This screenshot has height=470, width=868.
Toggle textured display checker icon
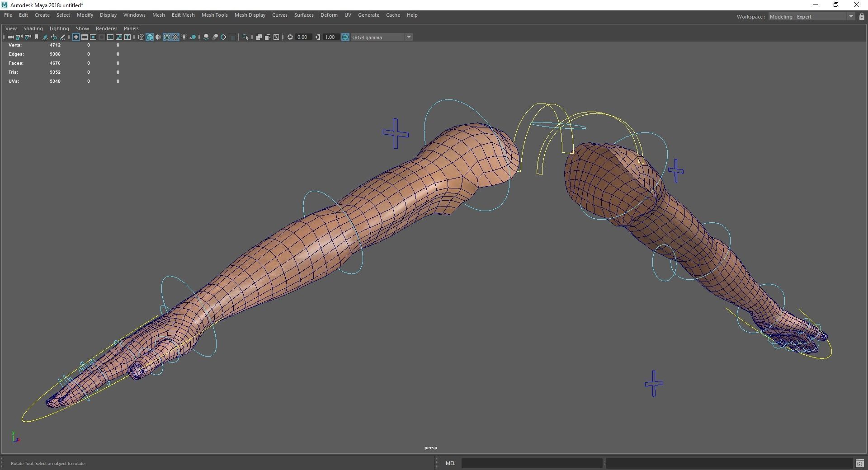tap(175, 37)
